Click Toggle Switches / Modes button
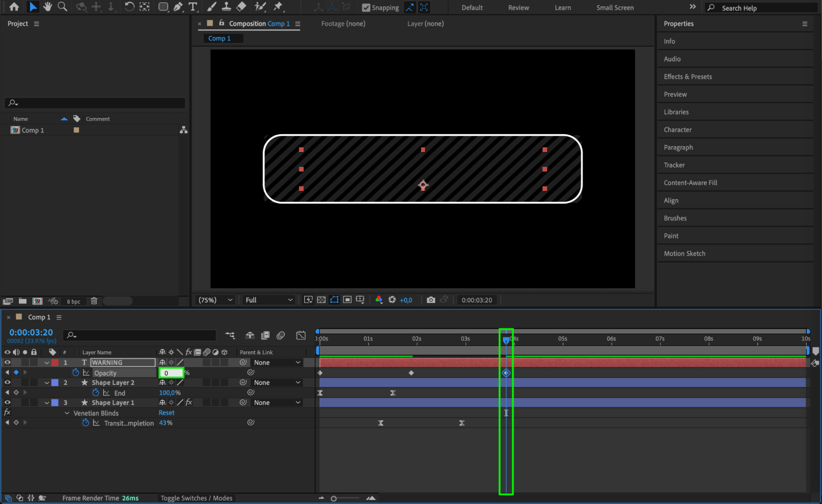 pos(196,498)
